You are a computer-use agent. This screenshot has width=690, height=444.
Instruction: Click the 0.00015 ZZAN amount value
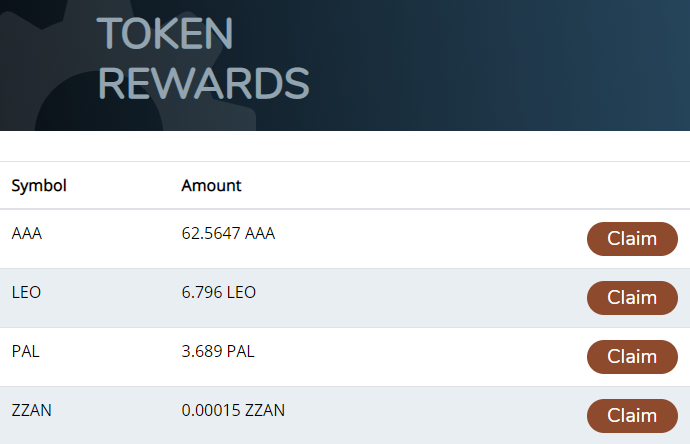coord(233,410)
